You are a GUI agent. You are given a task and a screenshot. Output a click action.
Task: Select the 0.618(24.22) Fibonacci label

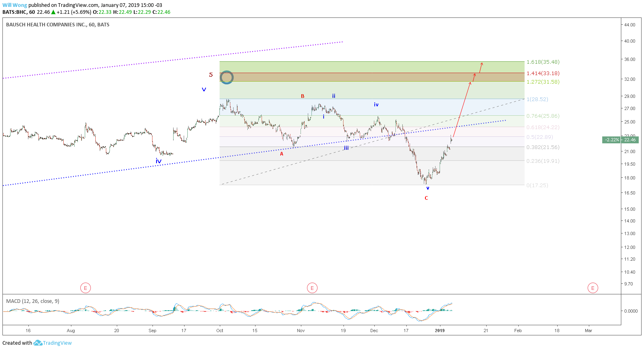point(543,127)
